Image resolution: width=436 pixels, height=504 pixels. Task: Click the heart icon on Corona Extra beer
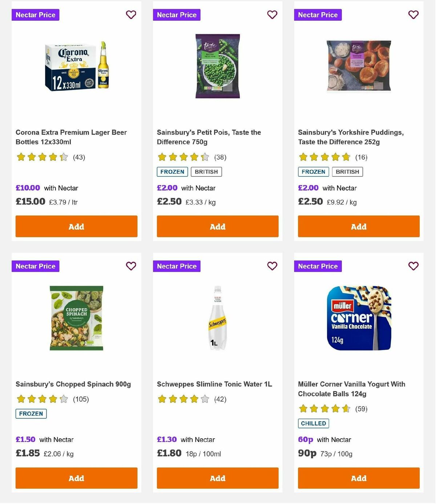click(x=131, y=15)
